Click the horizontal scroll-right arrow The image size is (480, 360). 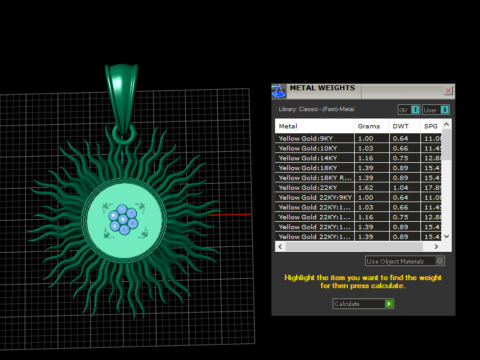(x=436, y=246)
